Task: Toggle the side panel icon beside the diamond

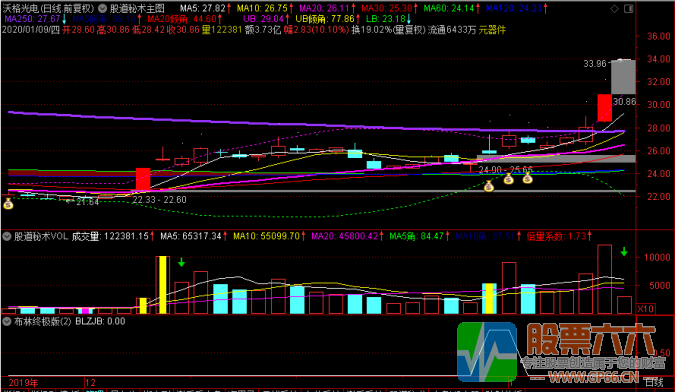Action: [629, 9]
